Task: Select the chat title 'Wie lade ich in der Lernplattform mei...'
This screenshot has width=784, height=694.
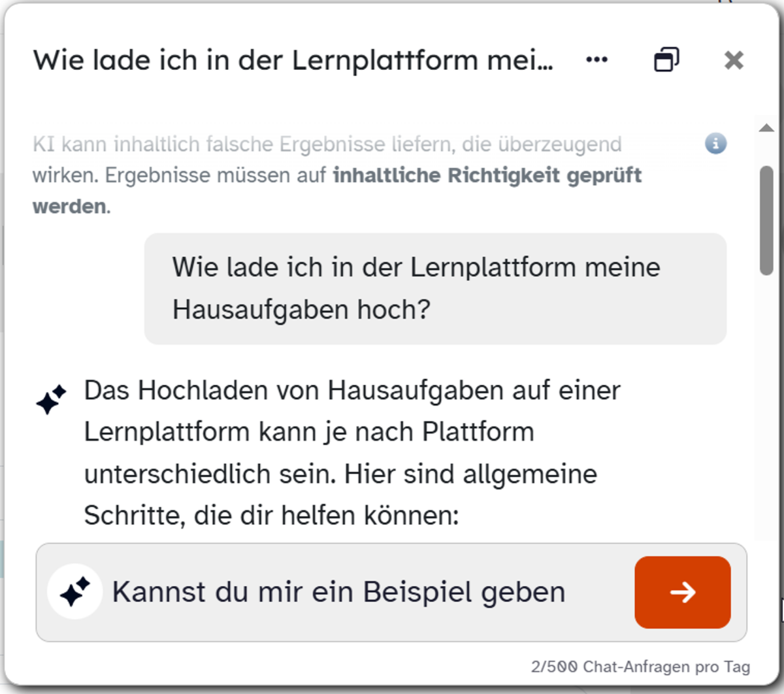Action: pyautogui.click(x=293, y=60)
